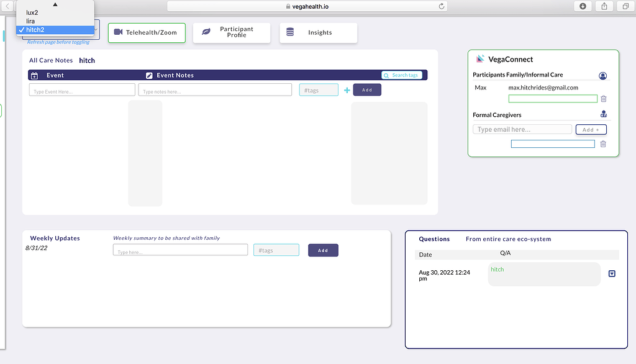
Task: Click the #tags field in Weekly Updates
Action: coord(276,249)
